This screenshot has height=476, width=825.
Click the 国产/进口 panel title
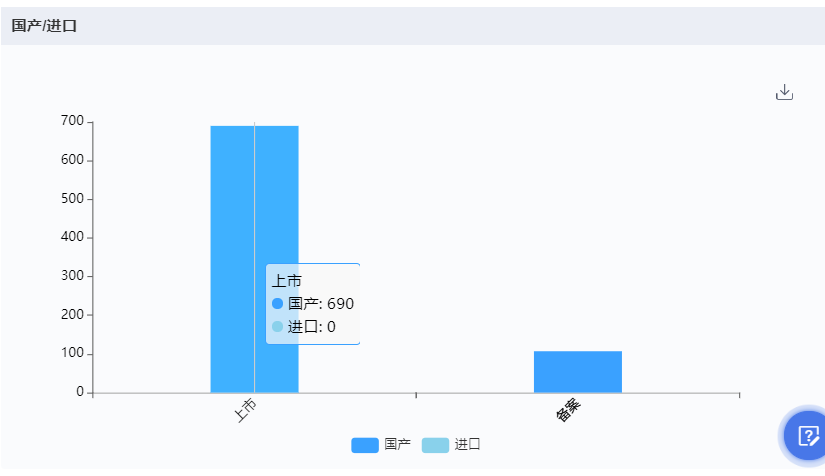point(44,26)
